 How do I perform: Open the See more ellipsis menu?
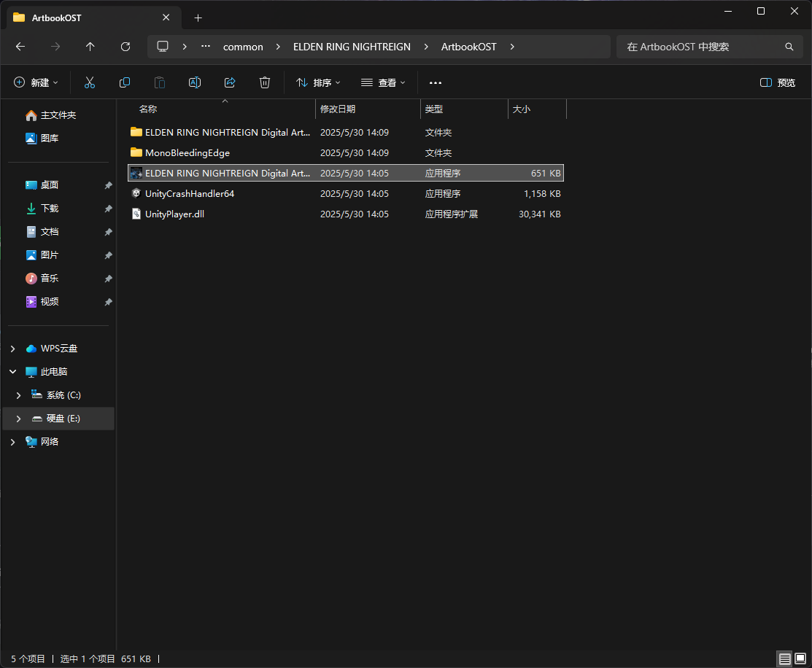point(436,83)
